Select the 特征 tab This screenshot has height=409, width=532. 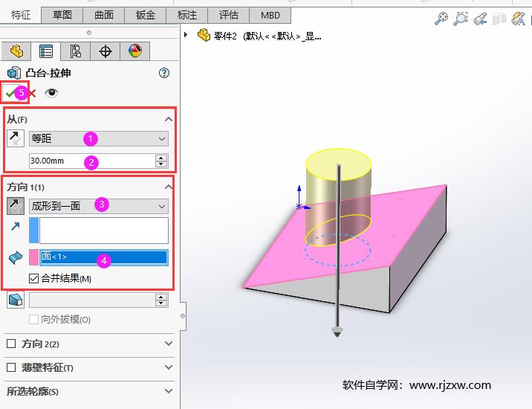[21, 15]
